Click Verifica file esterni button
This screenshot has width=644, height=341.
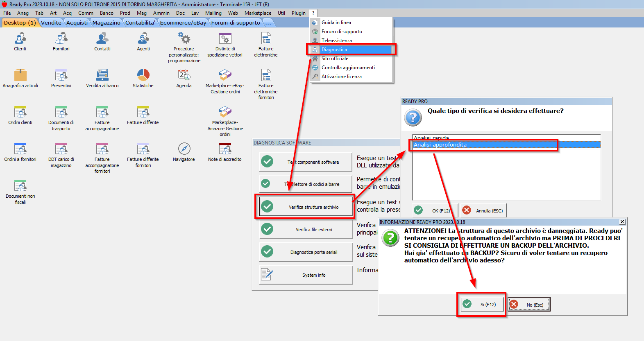click(x=306, y=229)
